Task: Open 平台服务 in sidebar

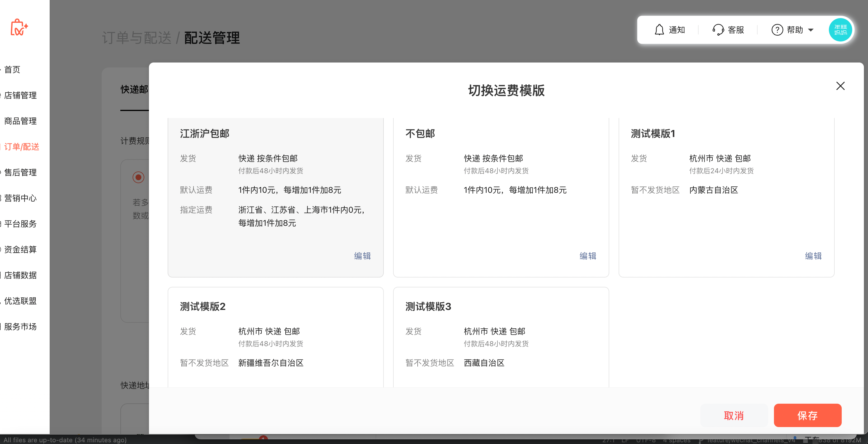Action: tap(20, 224)
